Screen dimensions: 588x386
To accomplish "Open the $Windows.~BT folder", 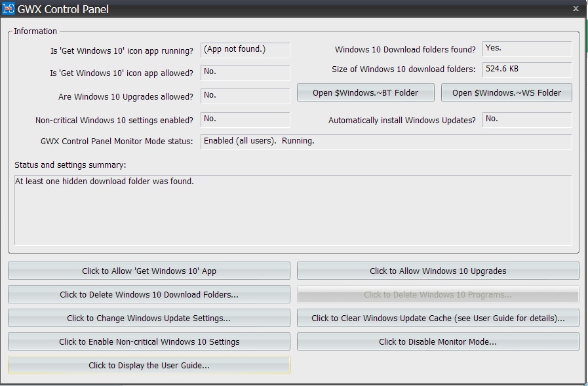I will (x=366, y=92).
